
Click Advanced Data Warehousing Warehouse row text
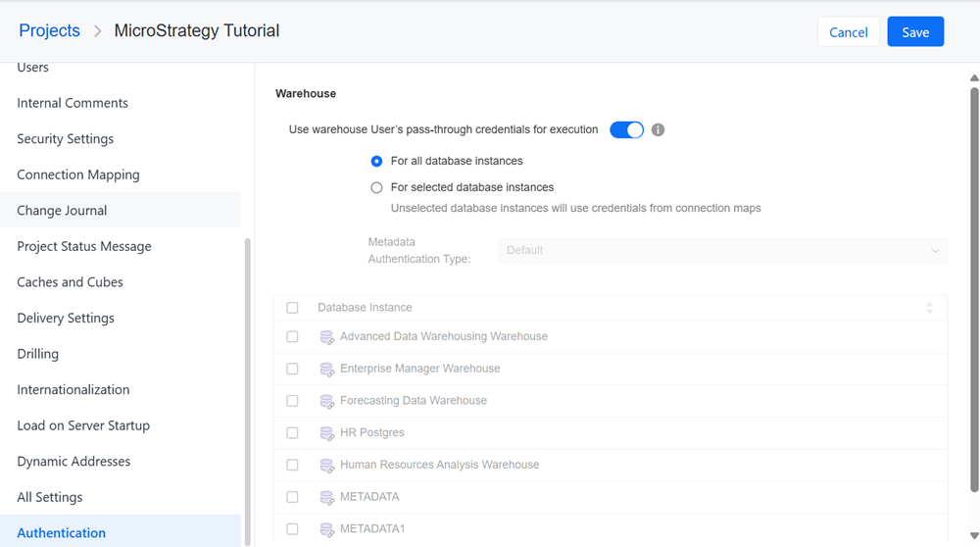(444, 336)
